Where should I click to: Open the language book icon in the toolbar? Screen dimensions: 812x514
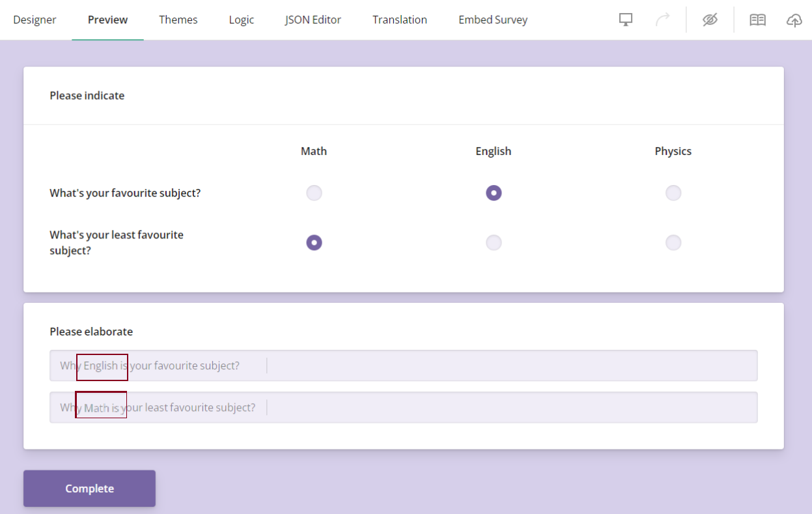coord(757,20)
